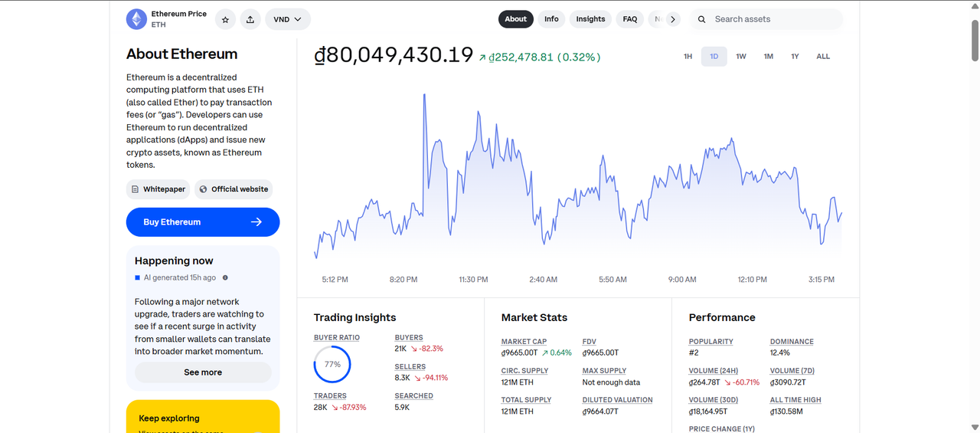Click the scrollbar down arrow
980x433 pixels.
click(x=975, y=428)
